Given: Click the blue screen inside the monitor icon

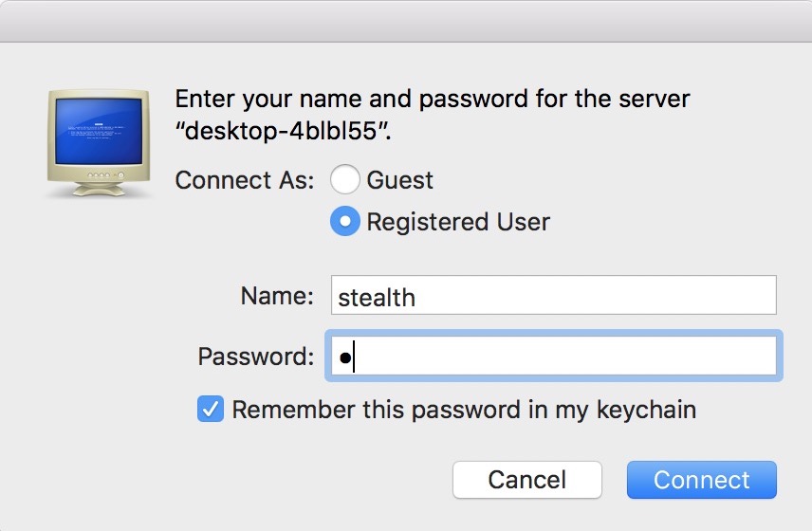Looking at the screenshot, I should [x=99, y=131].
